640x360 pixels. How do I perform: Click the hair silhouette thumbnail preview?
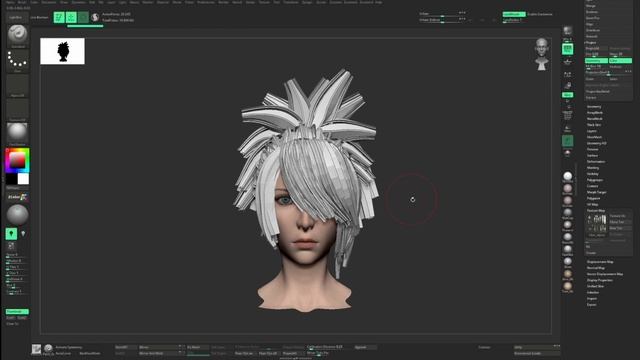click(62, 51)
